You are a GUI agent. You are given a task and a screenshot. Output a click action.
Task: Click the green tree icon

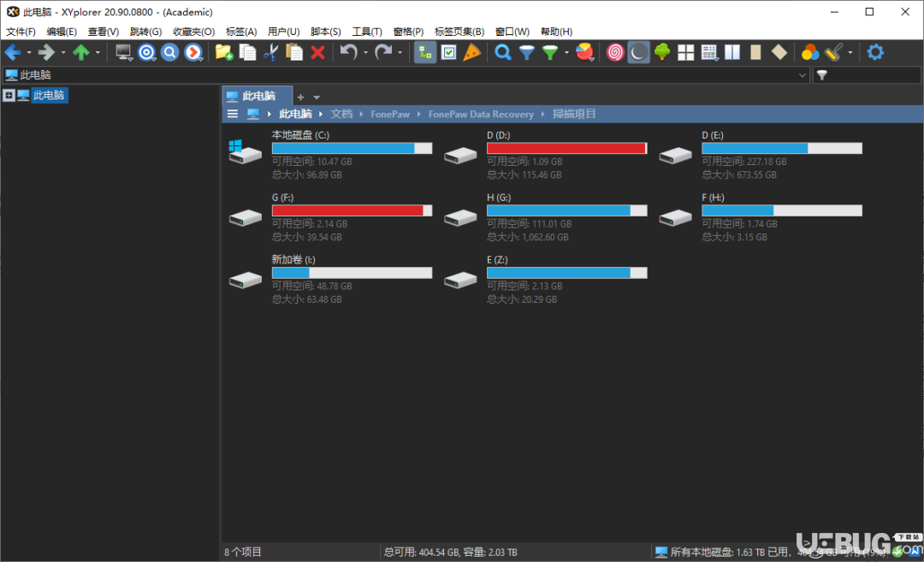pyautogui.click(x=662, y=52)
